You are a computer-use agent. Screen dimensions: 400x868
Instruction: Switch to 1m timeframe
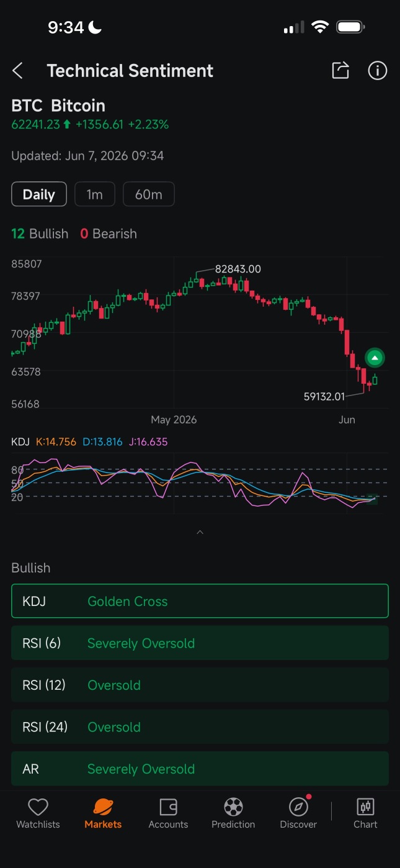click(x=95, y=194)
